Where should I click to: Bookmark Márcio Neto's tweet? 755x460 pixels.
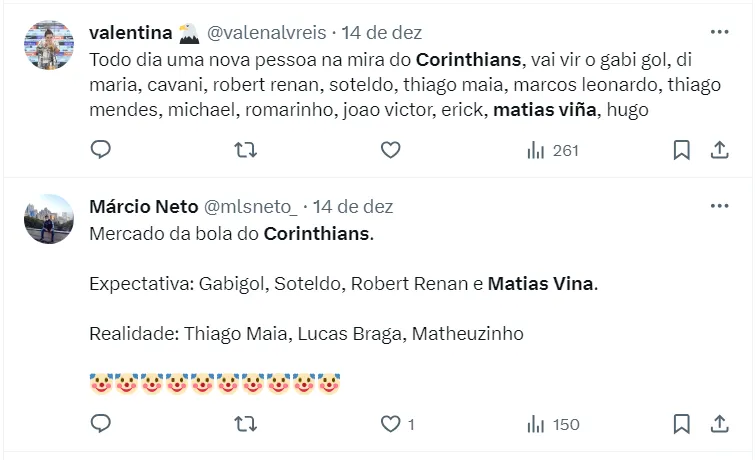point(681,424)
